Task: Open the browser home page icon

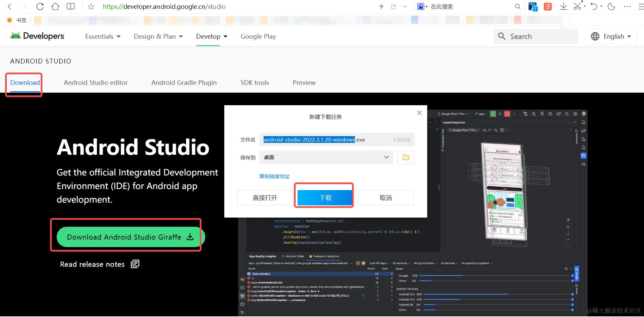Action: click(x=55, y=6)
